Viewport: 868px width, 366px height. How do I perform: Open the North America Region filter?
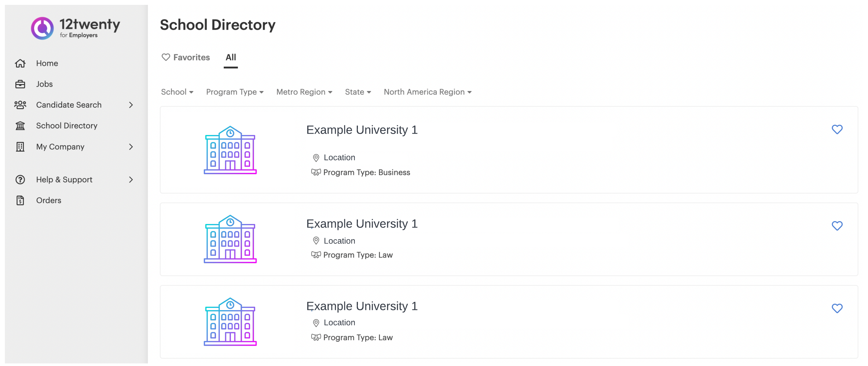[x=427, y=92]
